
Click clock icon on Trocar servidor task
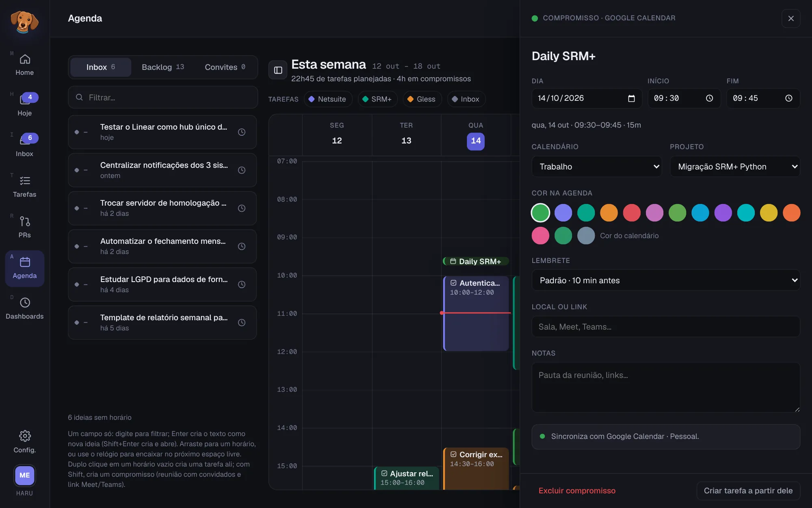[x=242, y=208]
